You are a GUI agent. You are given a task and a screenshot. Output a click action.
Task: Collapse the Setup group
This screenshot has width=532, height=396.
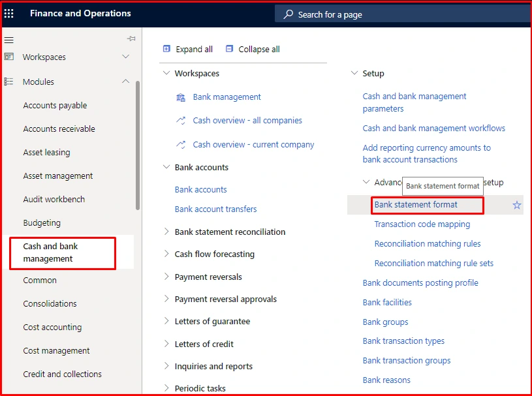pos(354,73)
